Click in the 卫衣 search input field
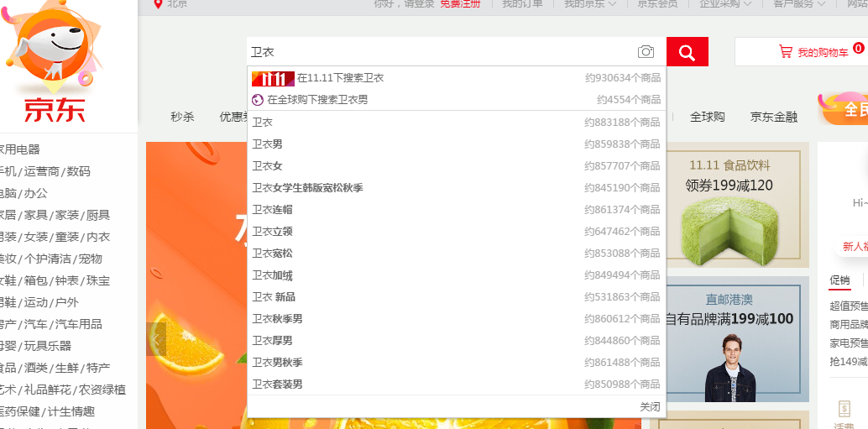The image size is (868, 429). 442,52
